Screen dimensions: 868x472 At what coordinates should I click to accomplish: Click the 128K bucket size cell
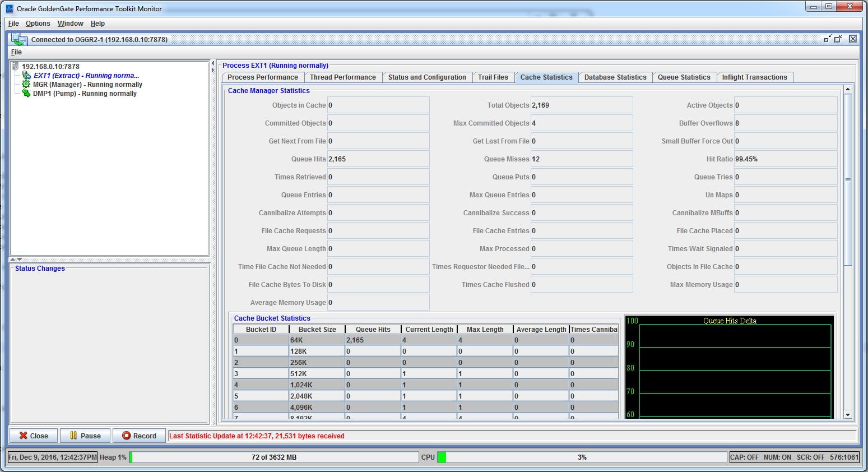tap(317, 351)
